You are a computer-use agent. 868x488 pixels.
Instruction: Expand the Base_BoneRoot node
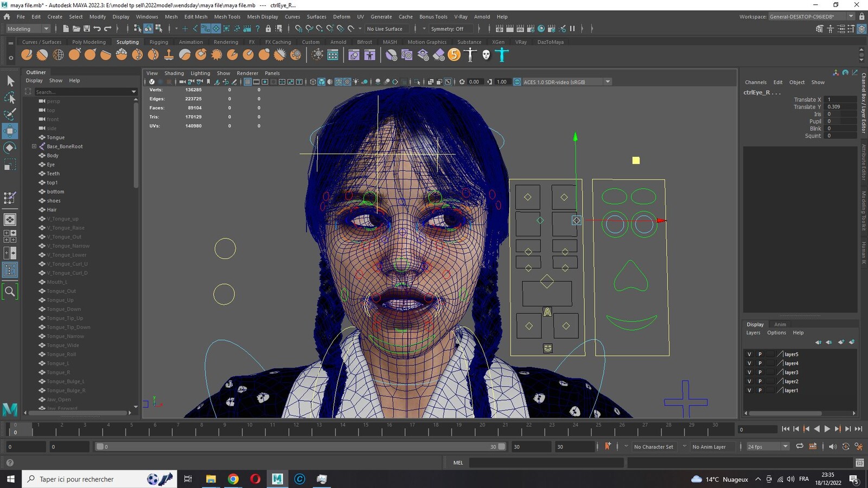point(34,146)
